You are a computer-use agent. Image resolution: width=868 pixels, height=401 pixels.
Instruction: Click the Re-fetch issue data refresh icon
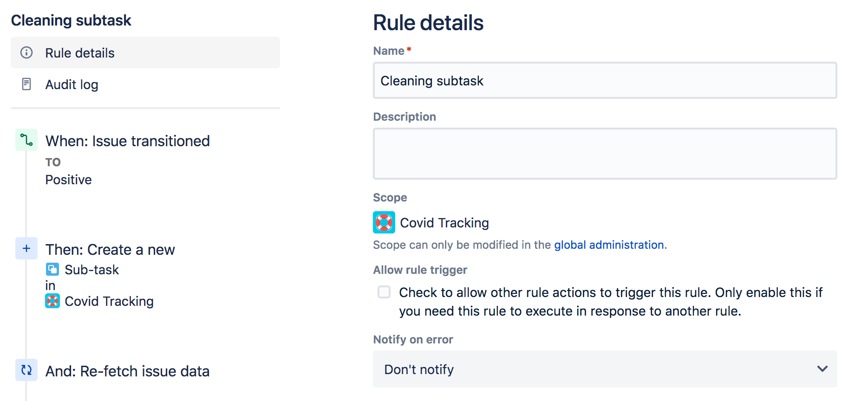(x=26, y=370)
